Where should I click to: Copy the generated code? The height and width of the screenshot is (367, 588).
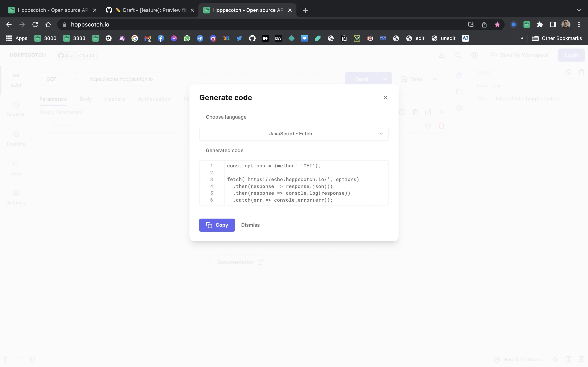tap(217, 225)
